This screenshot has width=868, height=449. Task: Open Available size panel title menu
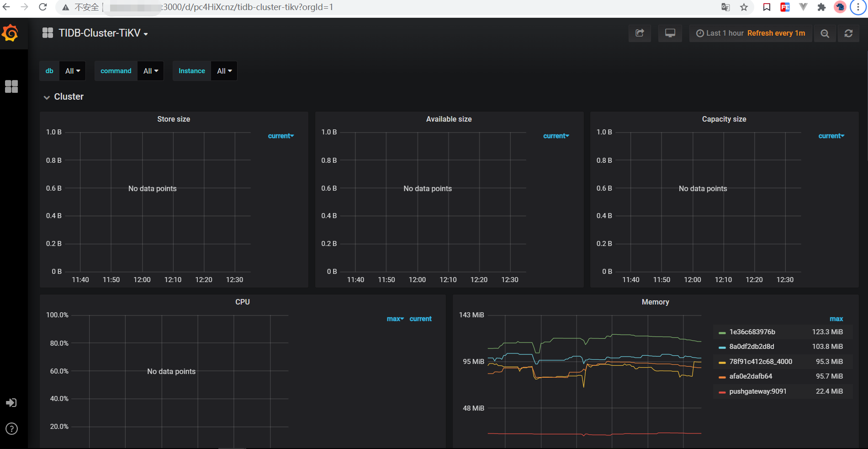pyautogui.click(x=449, y=119)
